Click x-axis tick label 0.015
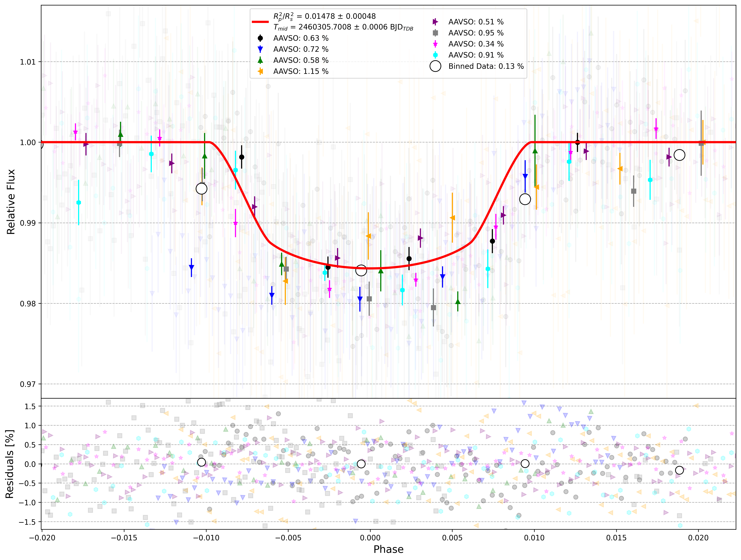Image resolution: width=741 pixels, height=560 pixels. coord(616,538)
